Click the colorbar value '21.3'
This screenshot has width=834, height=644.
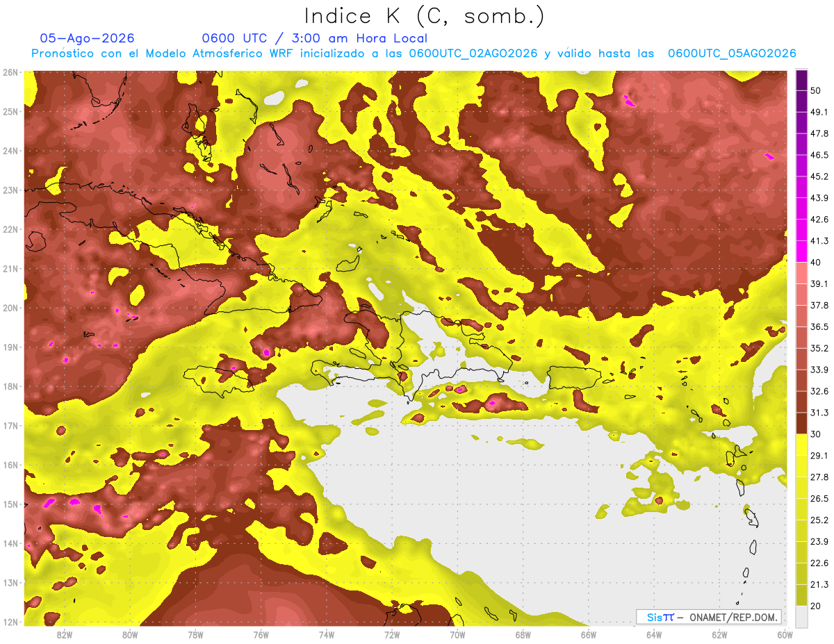819,584
